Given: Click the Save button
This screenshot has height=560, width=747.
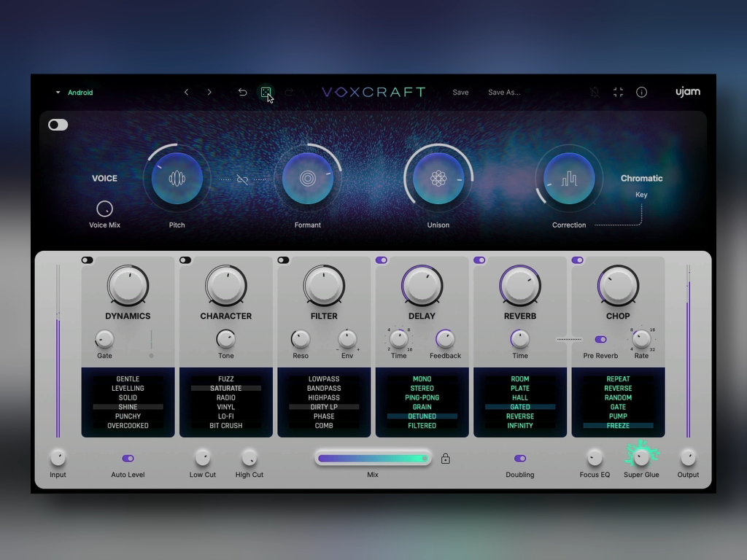Looking at the screenshot, I should click(461, 93).
